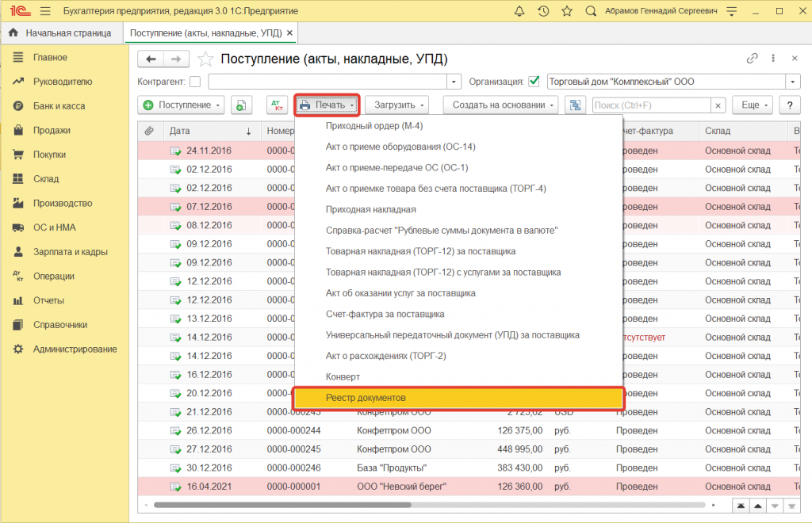Expand the Организация dropdown list
This screenshot has height=523, width=812.
793,82
